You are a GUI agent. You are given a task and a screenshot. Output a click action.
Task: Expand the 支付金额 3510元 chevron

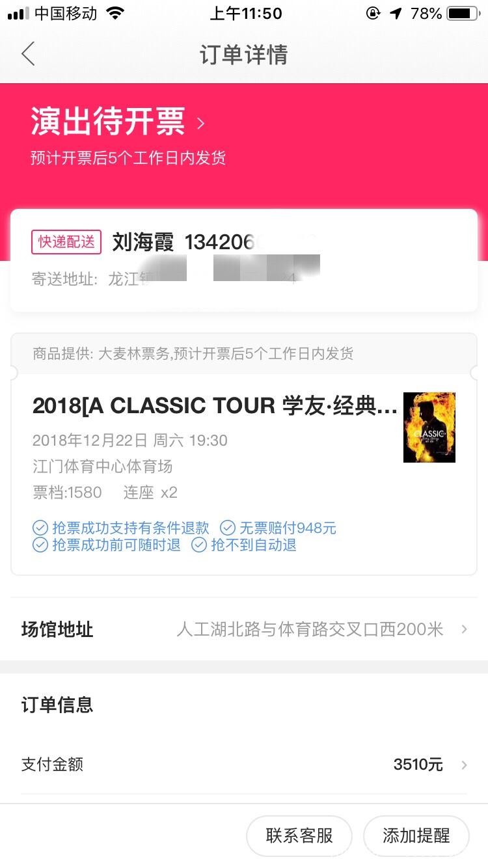(x=464, y=765)
